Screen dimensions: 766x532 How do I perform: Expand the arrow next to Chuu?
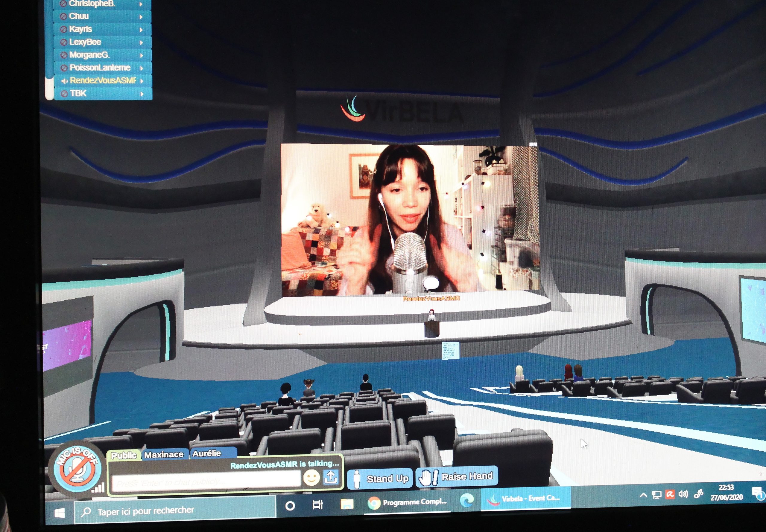click(x=141, y=17)
